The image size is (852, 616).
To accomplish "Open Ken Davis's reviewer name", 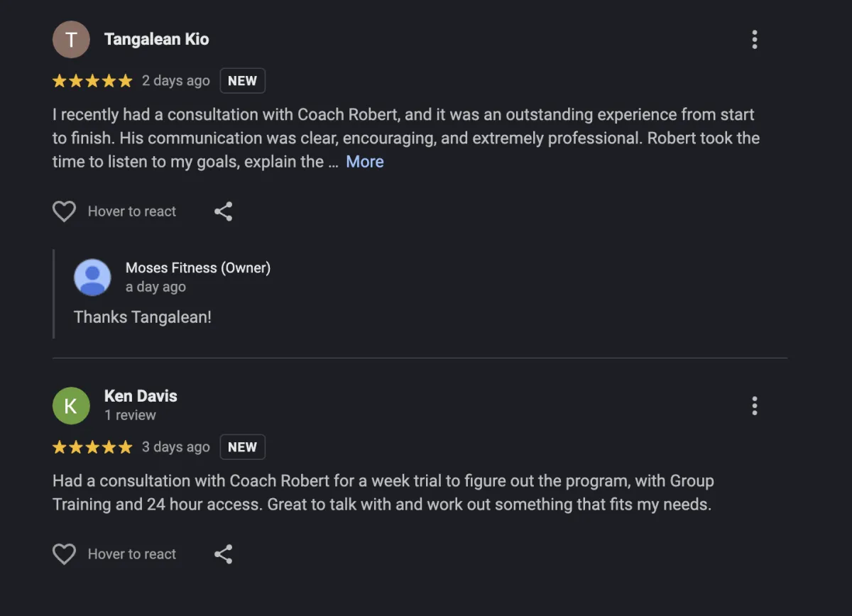I will click(141, 396).
